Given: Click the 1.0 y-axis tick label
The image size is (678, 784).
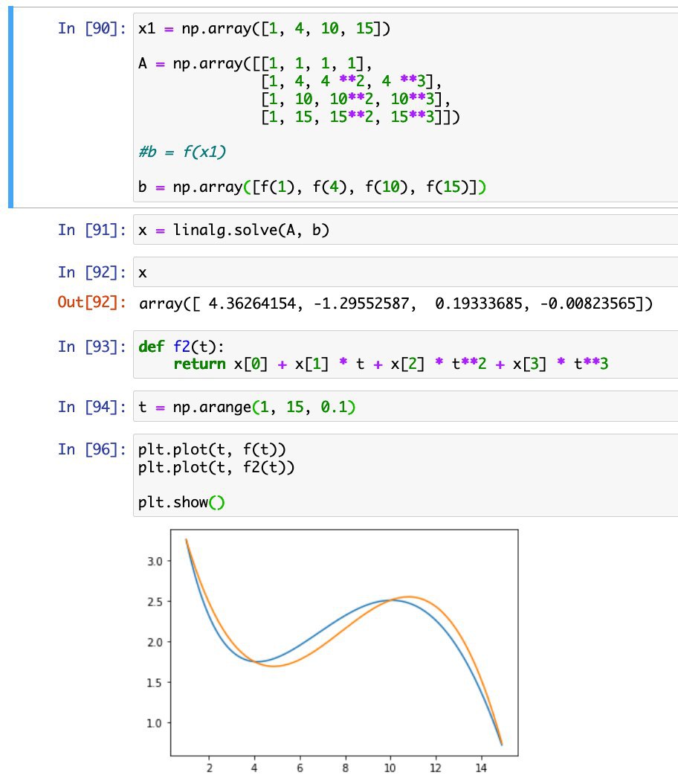Looking at the screenshot, I should pos(155,723).
